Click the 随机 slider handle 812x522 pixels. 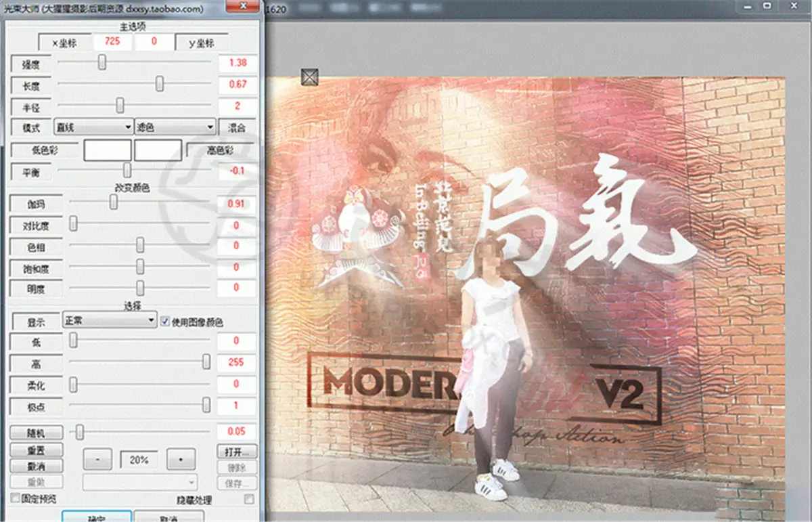[80, 431]
